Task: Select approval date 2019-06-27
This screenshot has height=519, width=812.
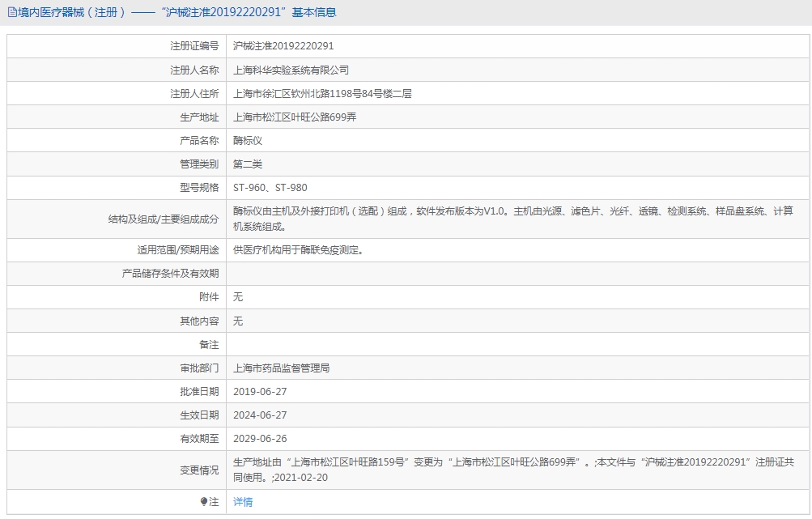Action: 260,392
